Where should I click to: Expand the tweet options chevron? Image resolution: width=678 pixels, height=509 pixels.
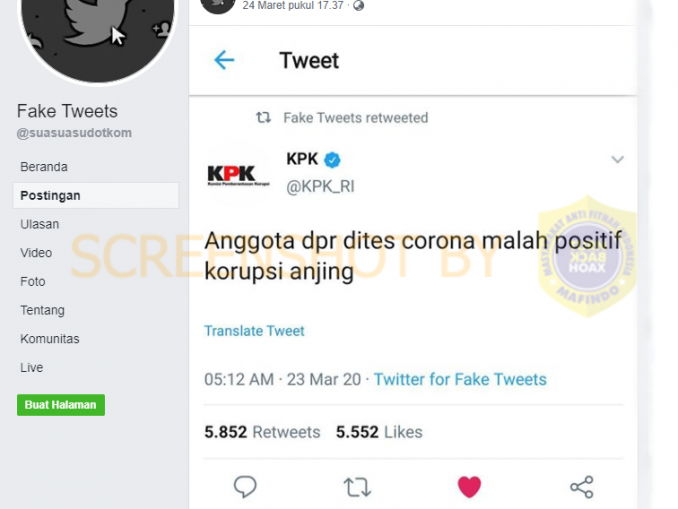pyautogui.click(x=617, y=160)
